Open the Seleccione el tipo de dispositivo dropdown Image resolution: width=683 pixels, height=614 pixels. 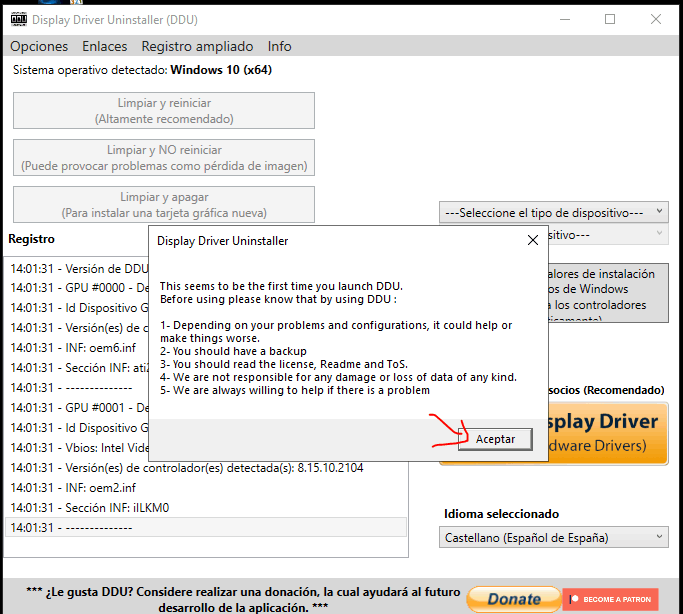[x=554, y=213]
